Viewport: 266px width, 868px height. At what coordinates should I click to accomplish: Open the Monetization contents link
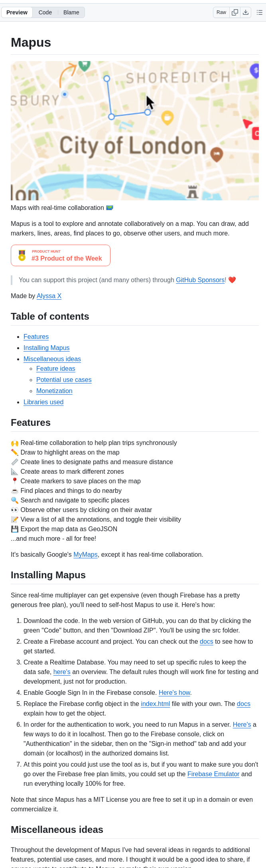(54, 391)
